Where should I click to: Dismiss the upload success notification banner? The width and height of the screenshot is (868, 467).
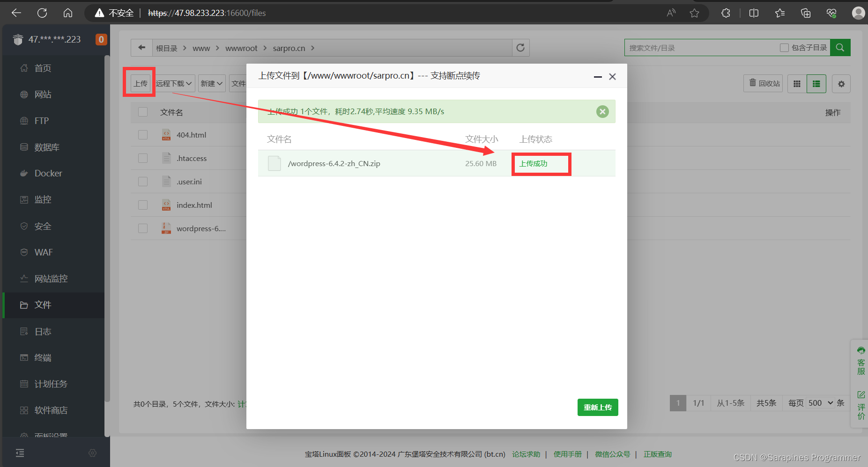[x=602, y=111]
